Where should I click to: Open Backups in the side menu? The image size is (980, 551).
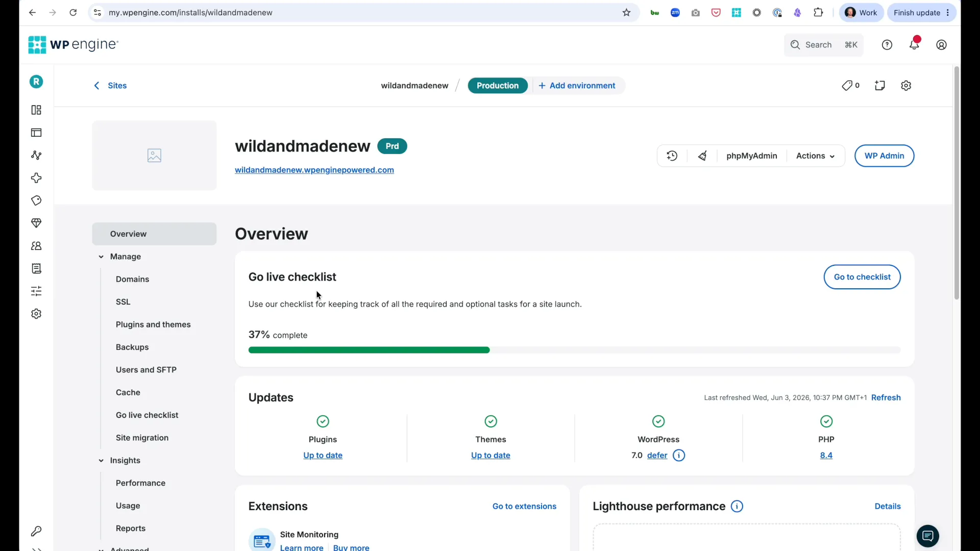click(132, 347)
